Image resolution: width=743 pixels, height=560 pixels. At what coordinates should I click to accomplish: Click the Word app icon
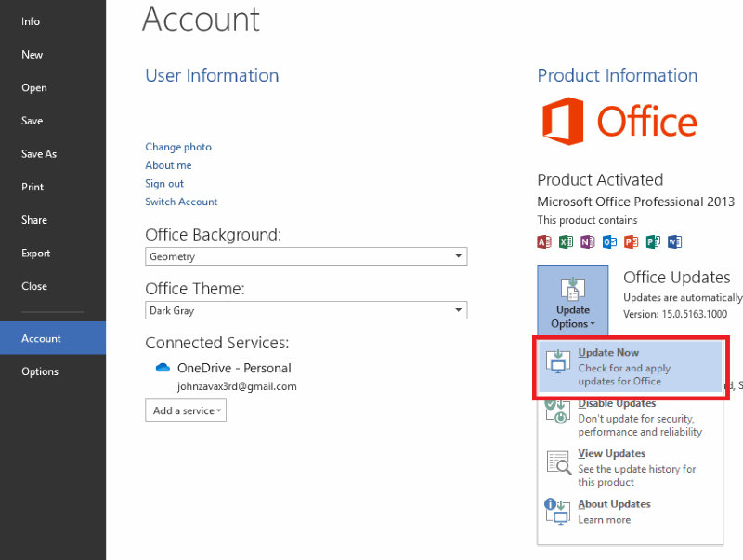[675, 242]
